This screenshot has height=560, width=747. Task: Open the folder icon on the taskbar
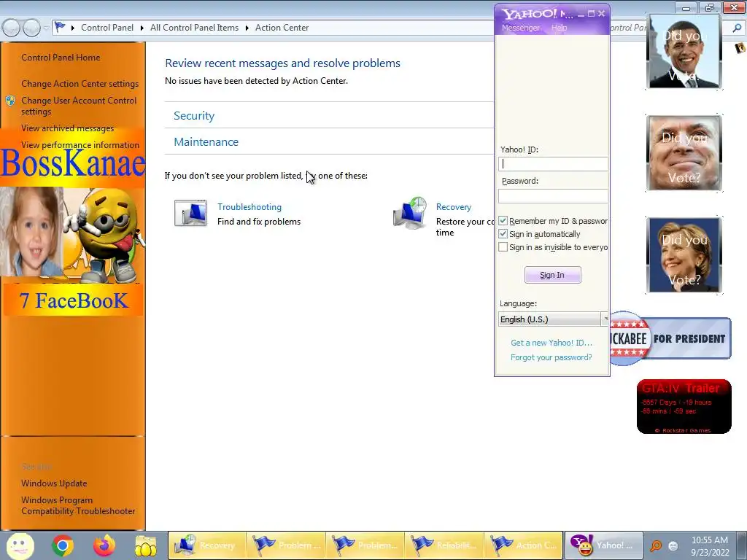(145, 545)
